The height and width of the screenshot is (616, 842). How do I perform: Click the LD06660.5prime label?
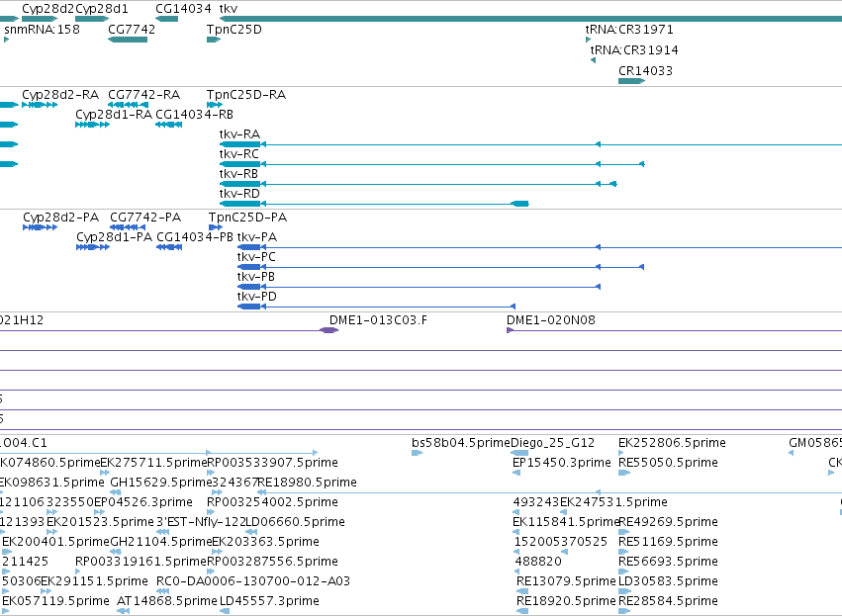[x=296, y=522]
